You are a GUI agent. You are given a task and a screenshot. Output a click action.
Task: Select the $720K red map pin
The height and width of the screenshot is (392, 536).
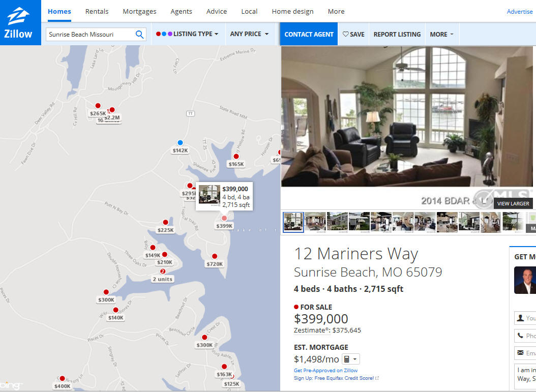[x=215, y=256]
